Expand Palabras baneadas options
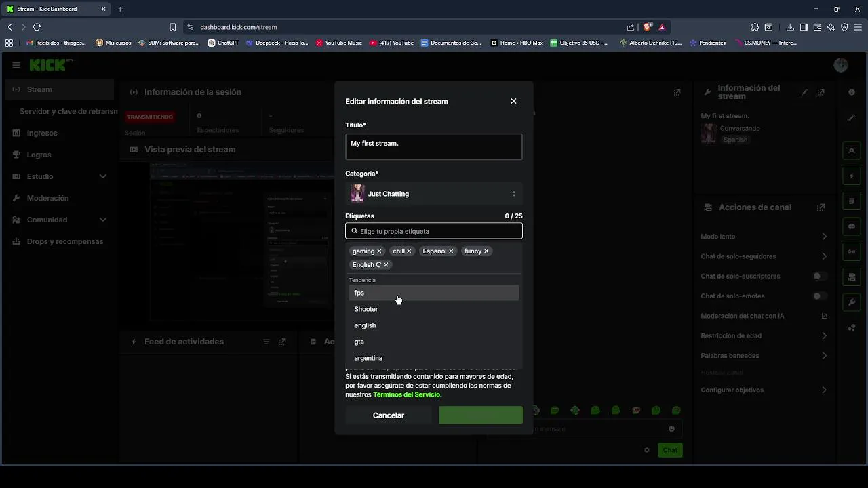Image resolution: width=868 pixels, height=488 pixels. pyautogui.click(x=824, y=355)
